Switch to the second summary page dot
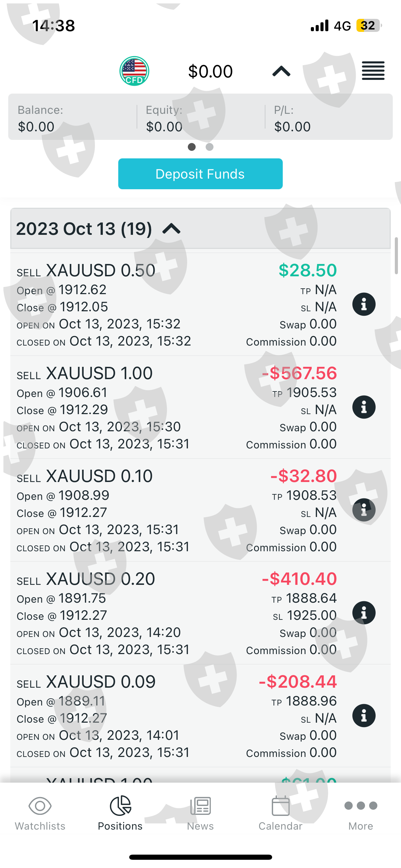 click(x=209, y=147)
